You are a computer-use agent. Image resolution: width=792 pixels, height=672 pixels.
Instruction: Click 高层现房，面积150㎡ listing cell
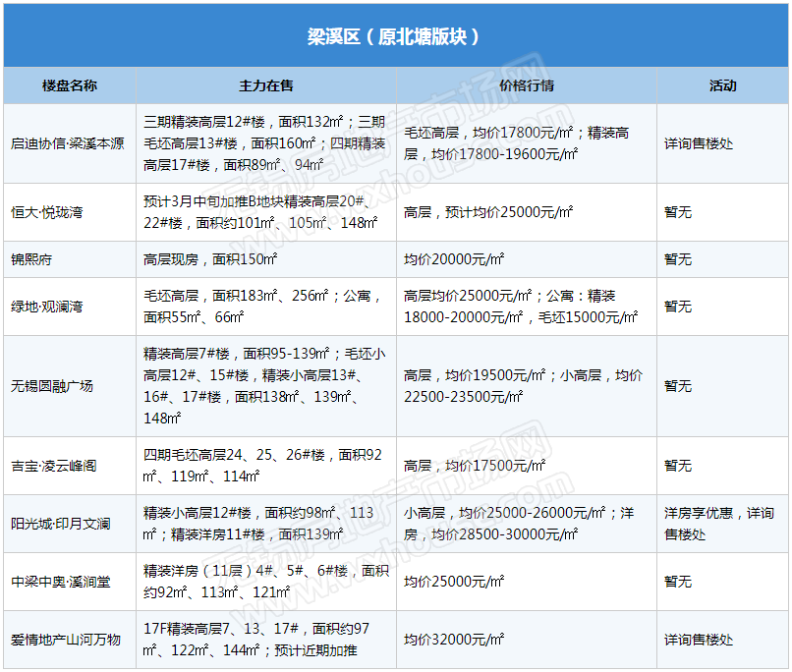point(210,259)
